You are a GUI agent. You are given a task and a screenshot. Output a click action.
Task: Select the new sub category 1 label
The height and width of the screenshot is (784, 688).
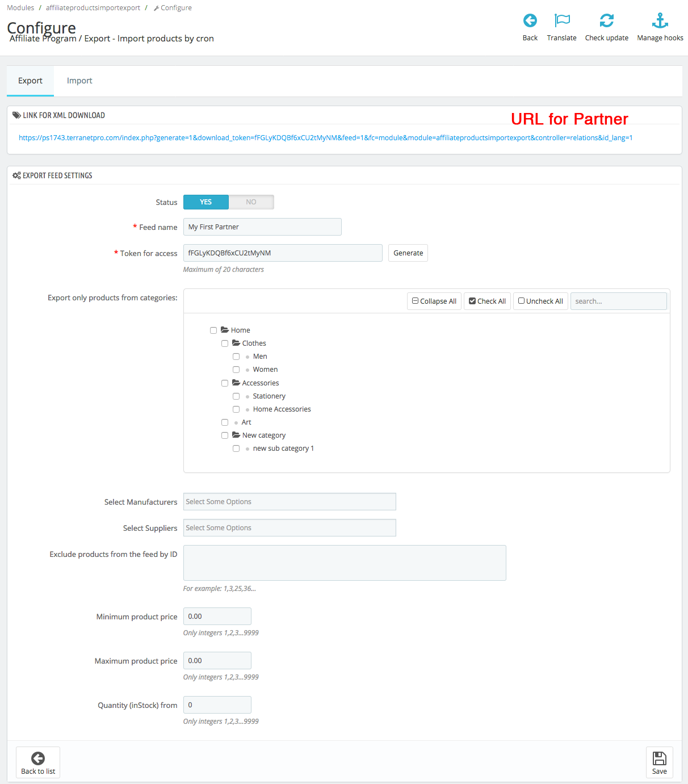[283, 448]
